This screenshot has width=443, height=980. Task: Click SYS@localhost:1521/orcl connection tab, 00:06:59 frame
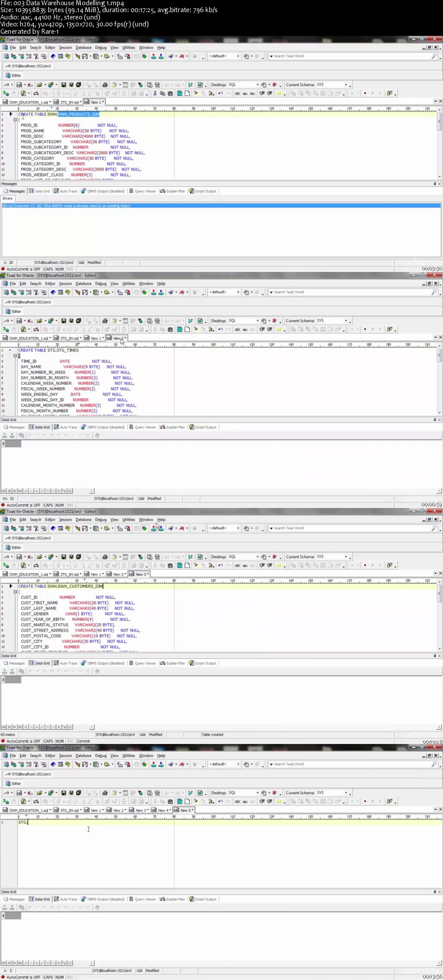coord(28,302)
